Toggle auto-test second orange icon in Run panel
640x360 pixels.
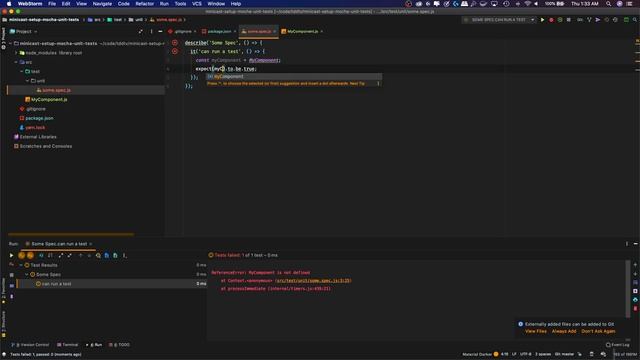(30, 256)
